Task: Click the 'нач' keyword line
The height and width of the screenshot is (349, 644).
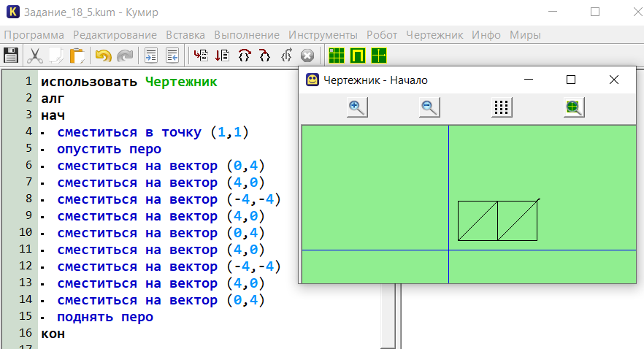Action: pyautogui.click(x=53, y=115)
